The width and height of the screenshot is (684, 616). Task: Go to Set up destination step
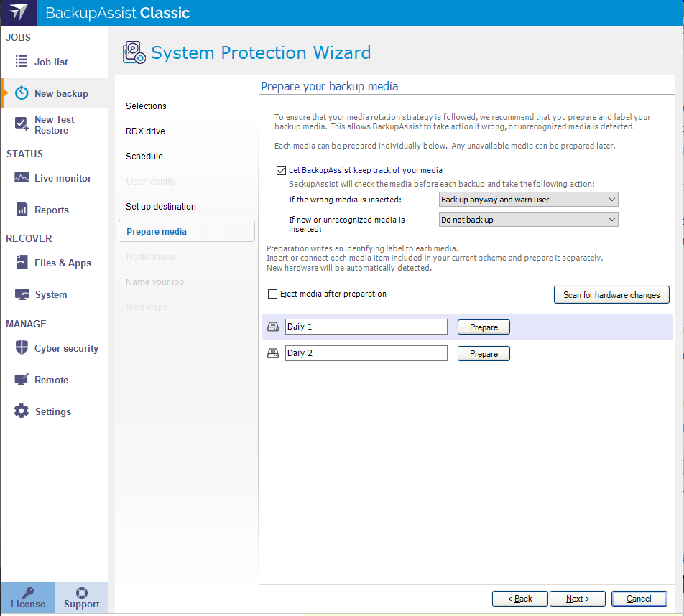(161, 207)
